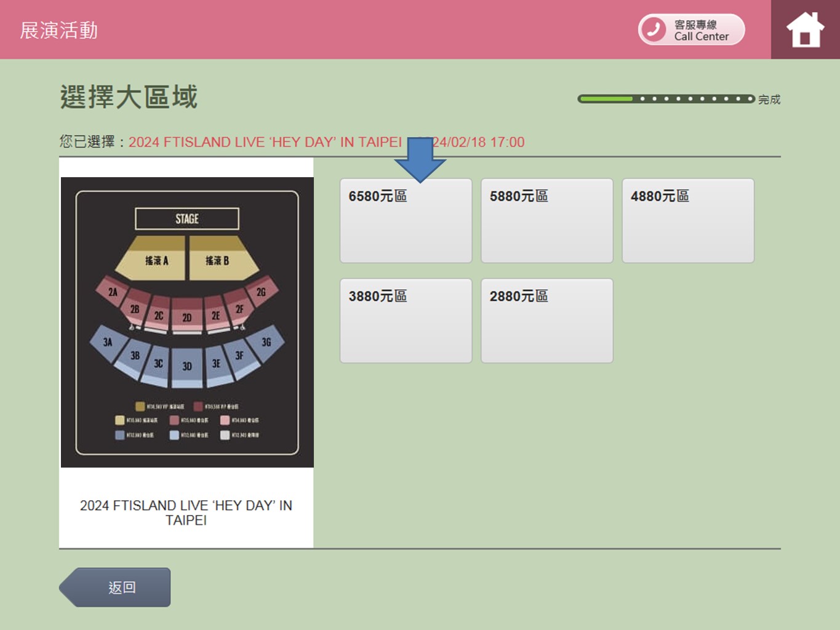Click the 選擇大區域 page heading
Image resolution: width=840 pixels, height=630 pixels.
[129, 97]
